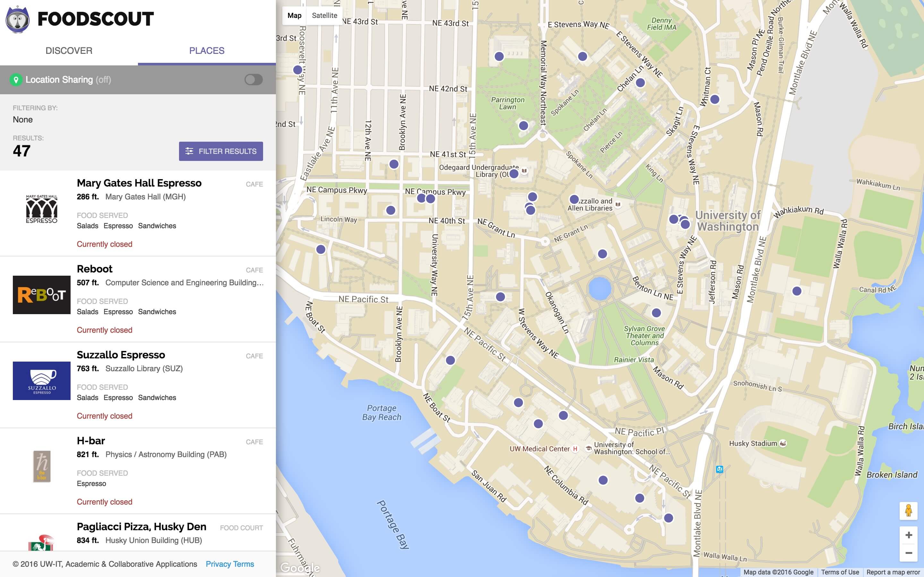Click the FoodScout owl logo
924x577 pixels.
[18, 20]
